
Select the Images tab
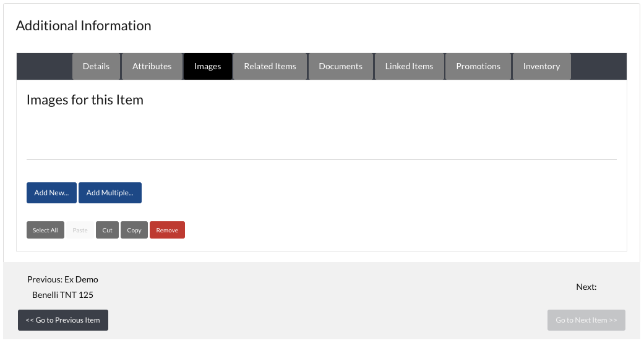(207, 66)
